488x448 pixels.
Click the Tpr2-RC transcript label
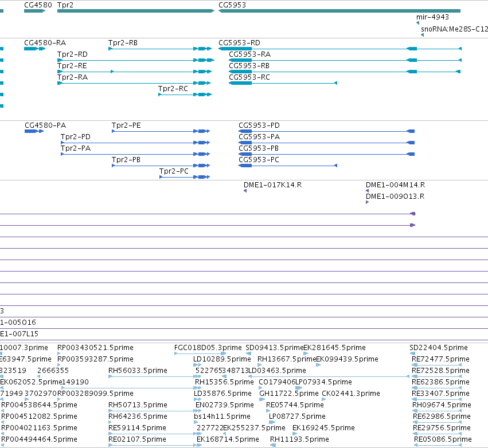pos(173,89)
